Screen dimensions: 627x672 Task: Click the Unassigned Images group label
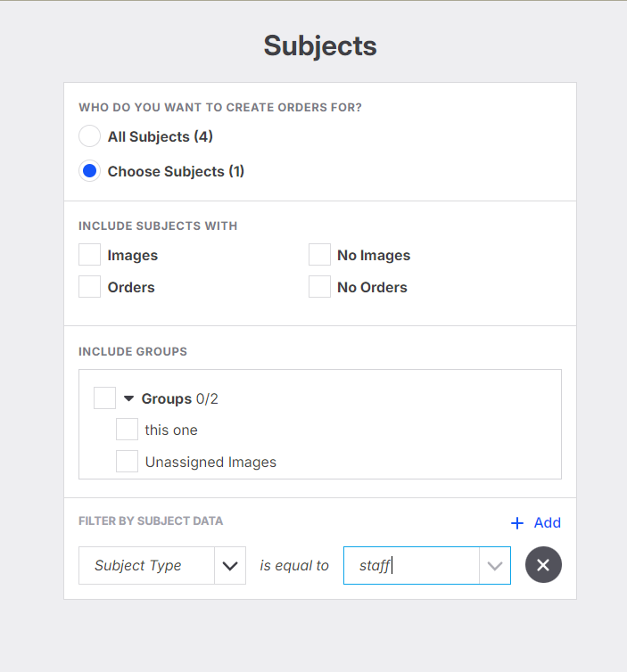tap(210, 462)
